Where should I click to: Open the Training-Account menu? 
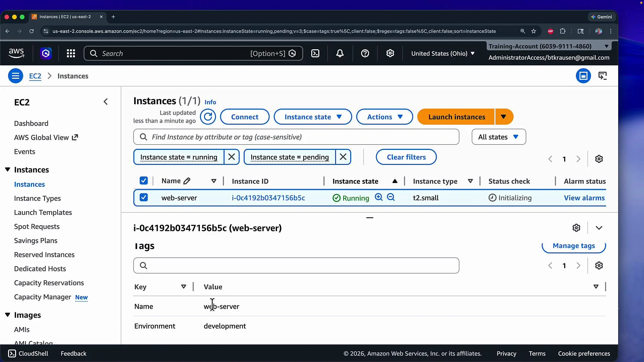(549, 46)
